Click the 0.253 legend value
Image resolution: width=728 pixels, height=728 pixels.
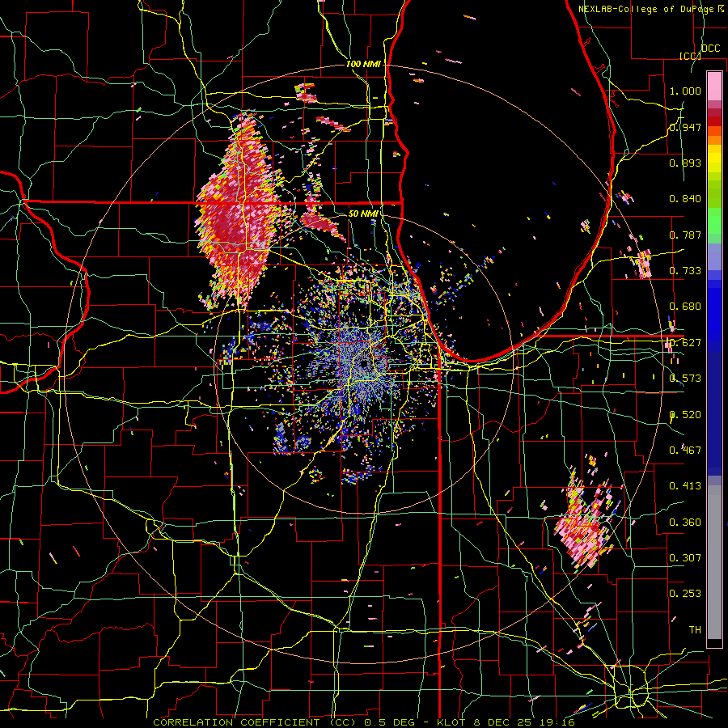(685, 594)
